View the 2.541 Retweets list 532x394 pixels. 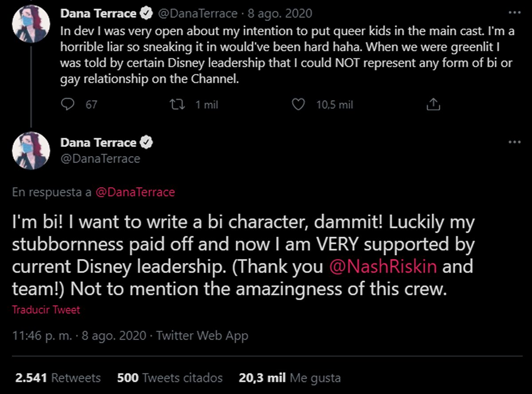[x=58, y=378]
